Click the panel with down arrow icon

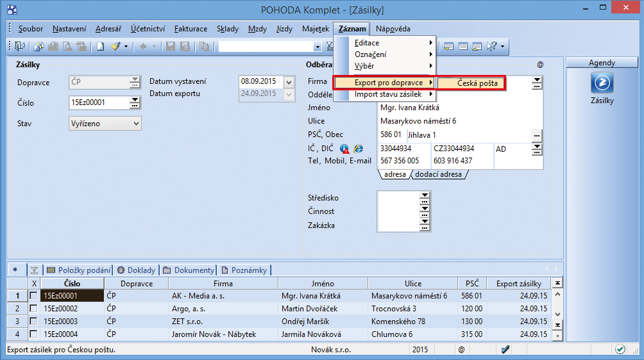coord(448,46)
